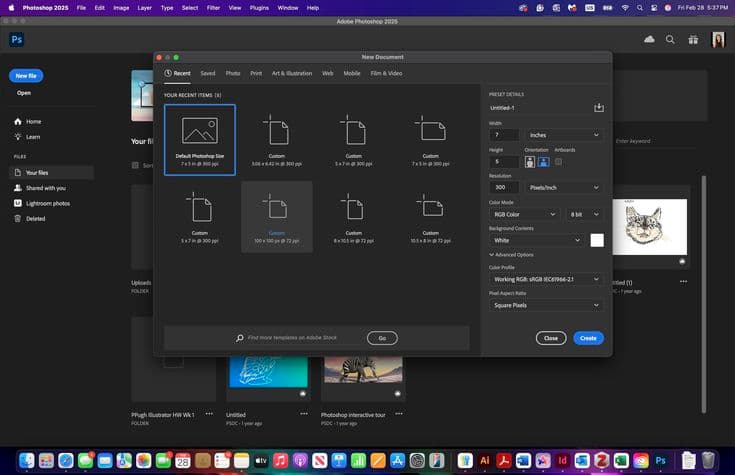Click the Resolution input field
The width and height of the screenshot is (735, 475).
(x=504, y=187)
